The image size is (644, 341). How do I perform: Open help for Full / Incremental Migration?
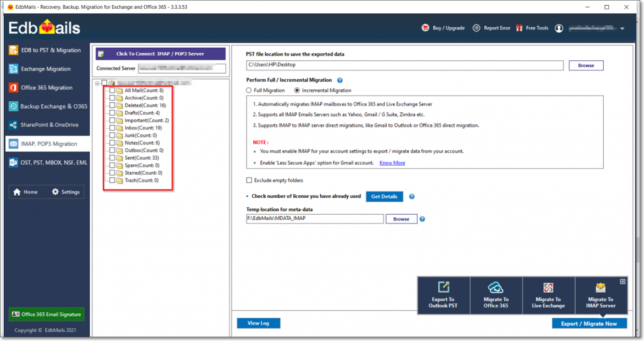coord(340,80)
